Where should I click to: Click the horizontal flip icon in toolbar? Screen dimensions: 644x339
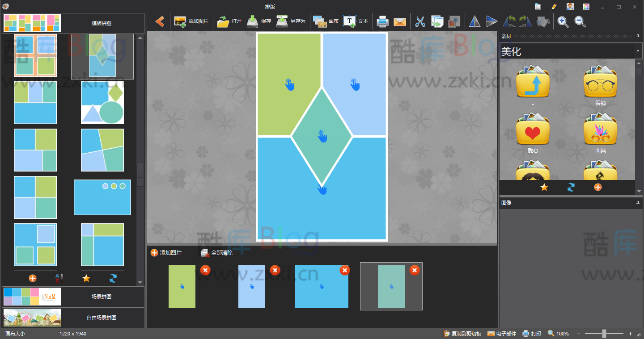pos(475,21)
